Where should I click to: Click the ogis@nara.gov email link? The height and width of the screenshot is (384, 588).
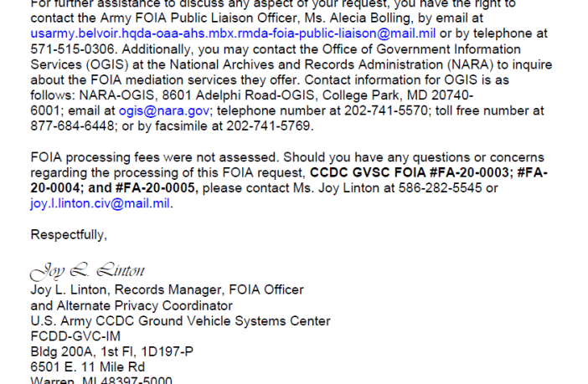(x=163, y=111)
